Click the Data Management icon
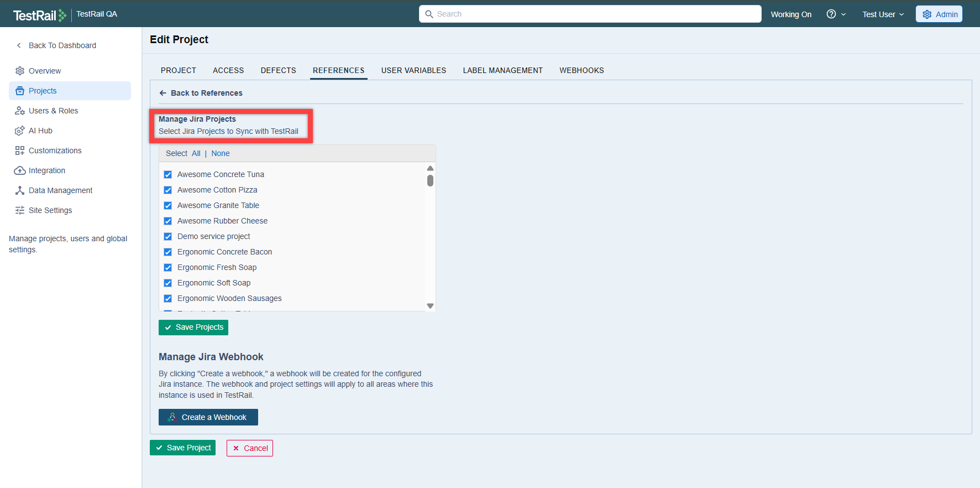The height and width of the screenshot is (488, 980). [20, 190]
